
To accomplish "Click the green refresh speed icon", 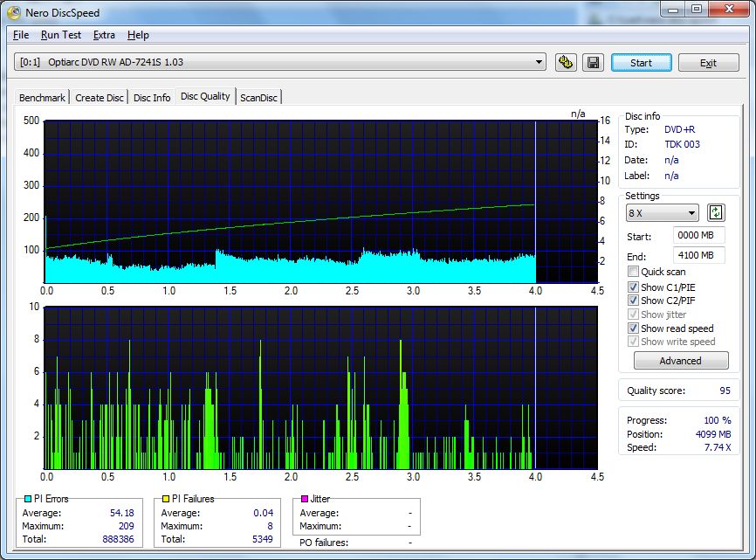I will (716, 212).
